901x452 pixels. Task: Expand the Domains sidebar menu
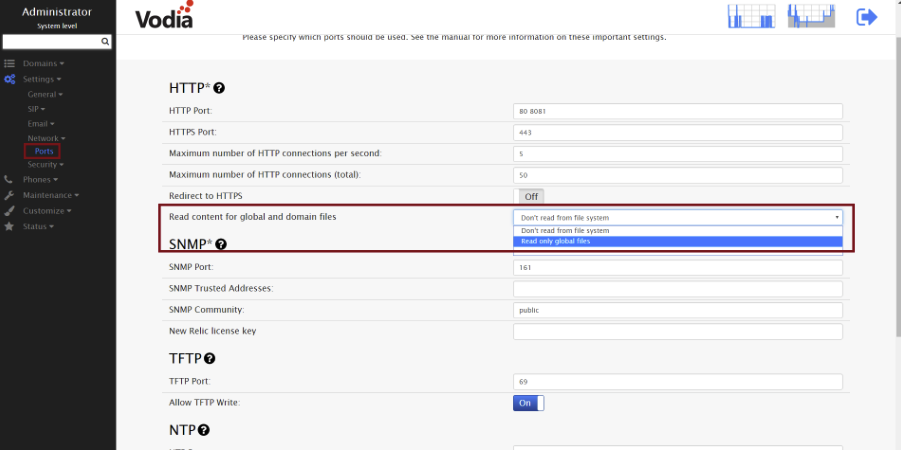pos(43,63)
